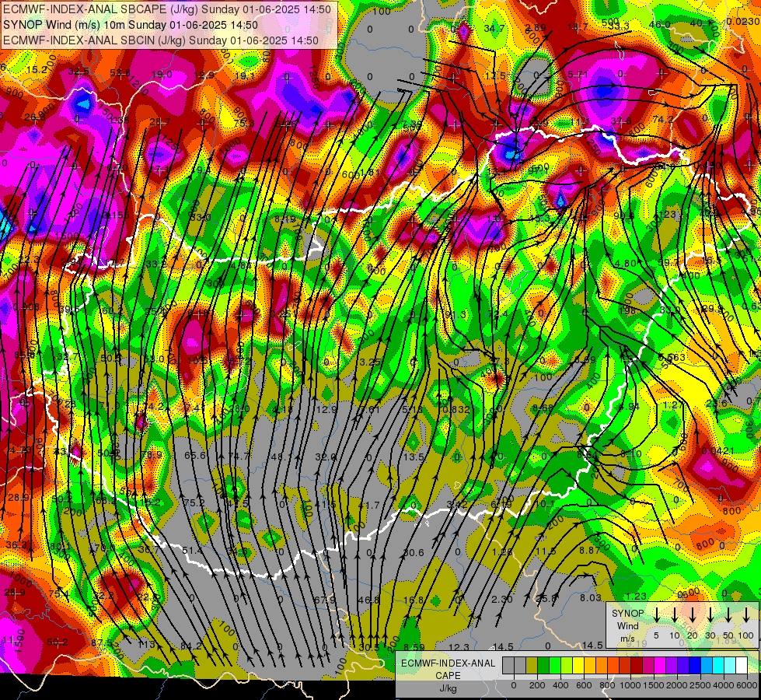Screen dimensions: 761x700
Task: Click the 100 m/s wind arrow in legend
Action: click(746, 615)
